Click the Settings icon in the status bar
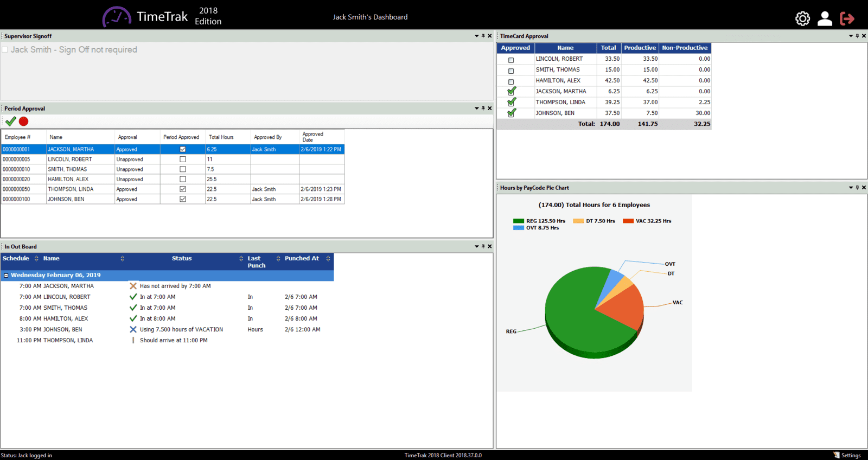The image size is (868, 460). point(837,455)
